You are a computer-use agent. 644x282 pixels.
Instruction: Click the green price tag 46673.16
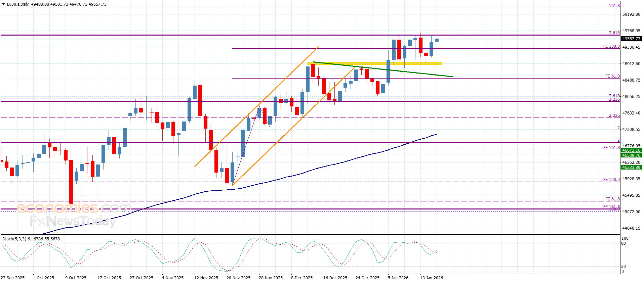(x=631, y=150)
